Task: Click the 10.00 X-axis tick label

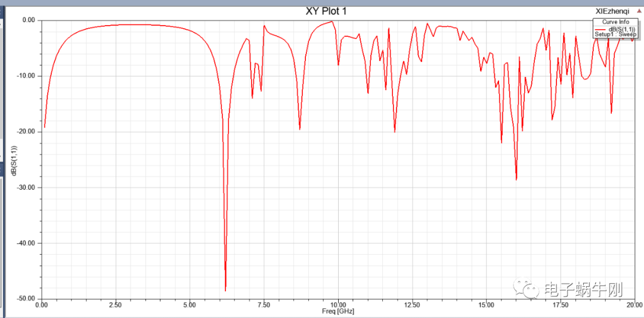Action: (338, 304)
